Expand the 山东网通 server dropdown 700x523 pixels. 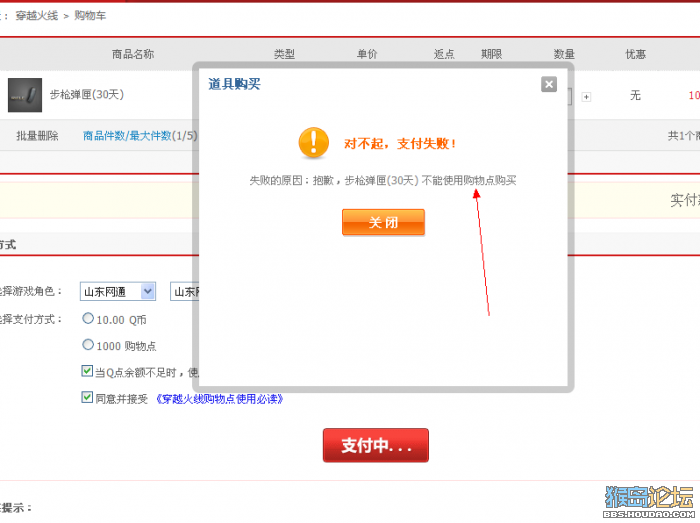[118, 291]
